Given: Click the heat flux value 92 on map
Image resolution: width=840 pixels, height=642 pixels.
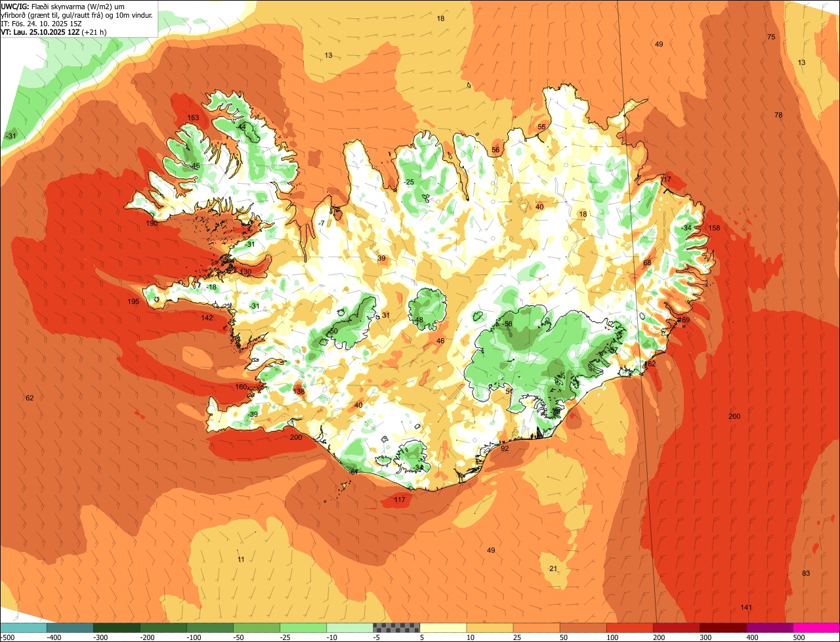Looking at the screenshot, I should pyautogui.click(x=505, y=449).
